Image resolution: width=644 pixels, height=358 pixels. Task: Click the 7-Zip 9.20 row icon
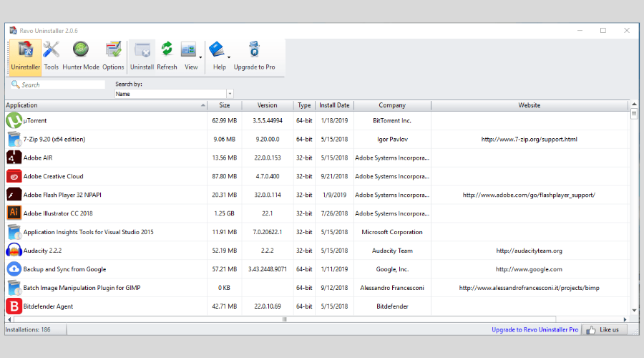point(14,140)
